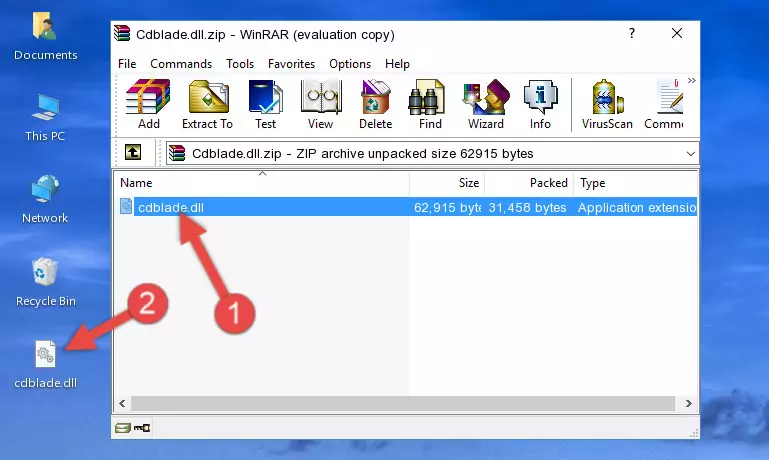This screenshot has height=460, width=769.
Task: Select the This PC desktop icon
Action: click(x=45, y=118)
